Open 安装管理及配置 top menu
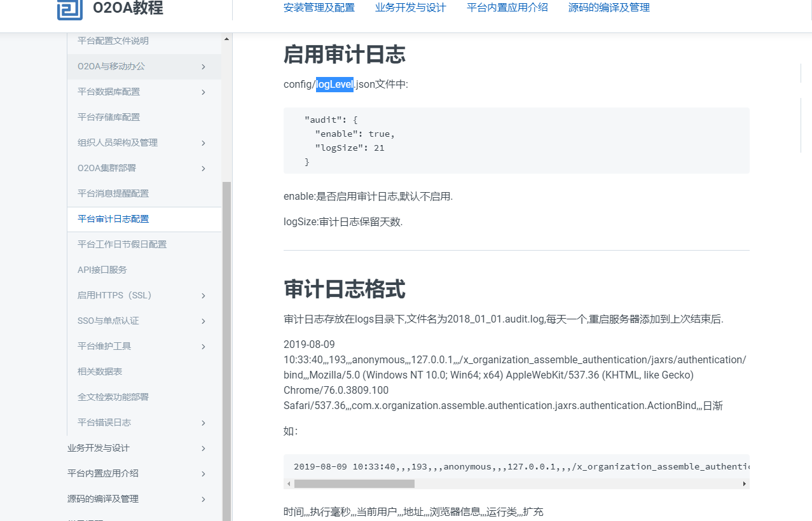 click(x=319, y=8)
